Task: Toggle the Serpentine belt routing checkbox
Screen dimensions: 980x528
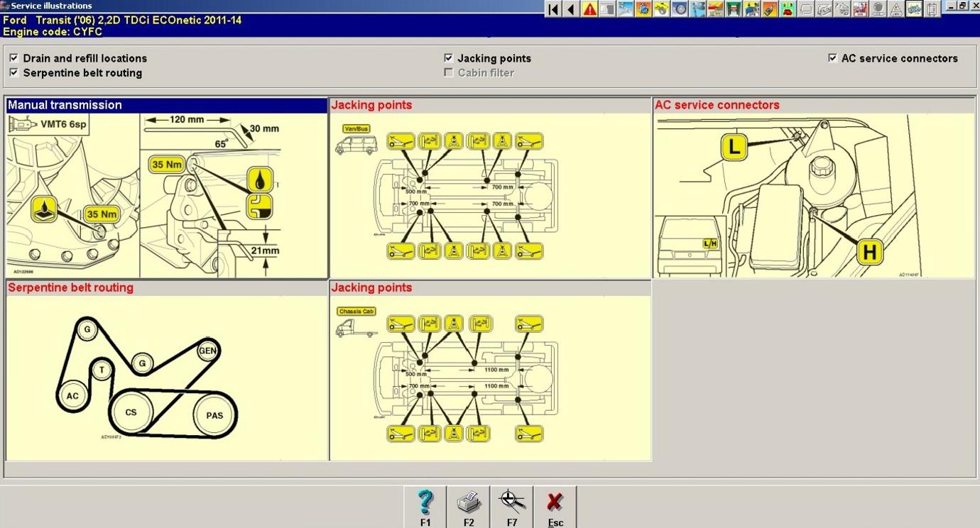Action: coord(14,72)
